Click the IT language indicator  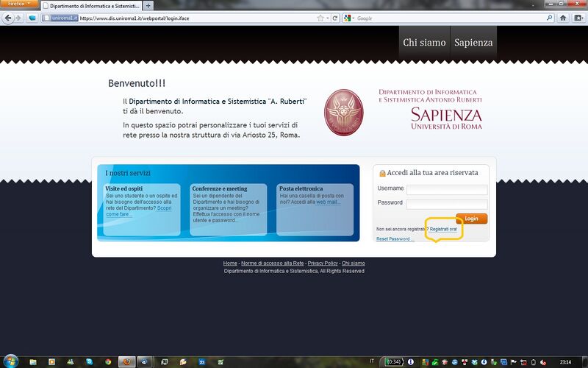(372, 361)
